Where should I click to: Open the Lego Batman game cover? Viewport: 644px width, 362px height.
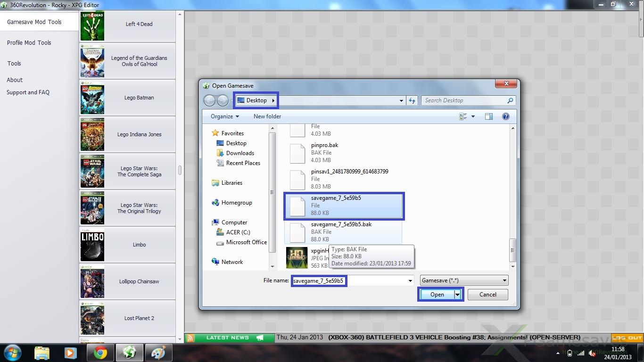pos(92,98)
